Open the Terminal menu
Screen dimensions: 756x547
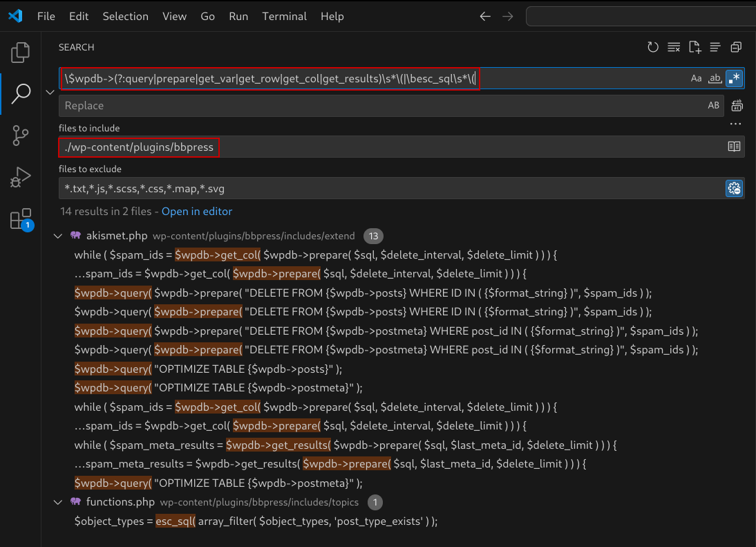pyautogui.click(x=284, y=16)
